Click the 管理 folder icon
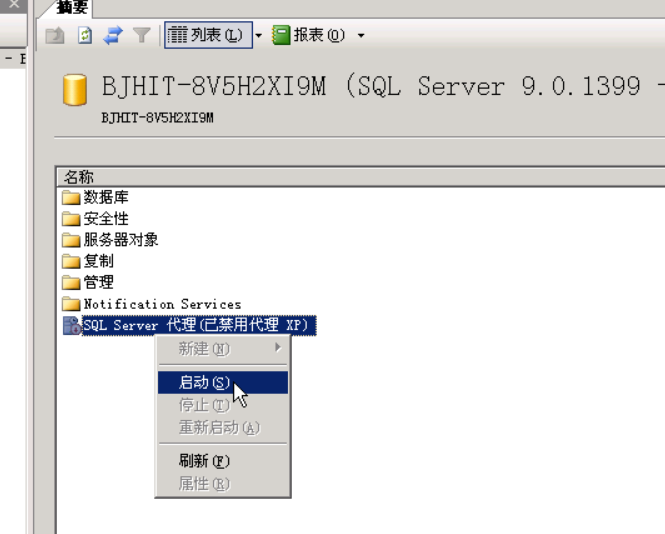665x534 pixels. (71, 282)
